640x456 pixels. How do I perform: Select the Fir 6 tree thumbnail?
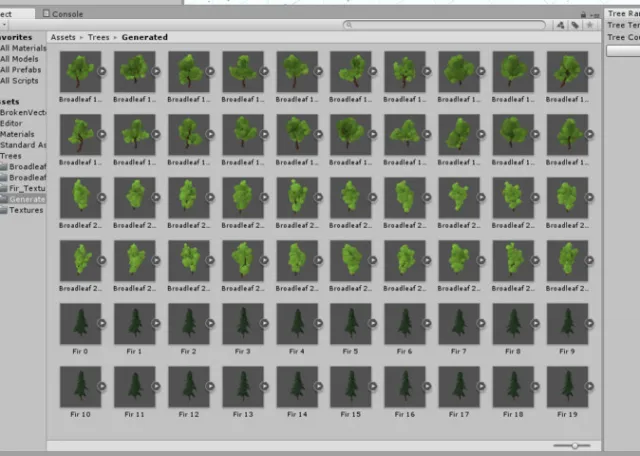tap(405, 324)
